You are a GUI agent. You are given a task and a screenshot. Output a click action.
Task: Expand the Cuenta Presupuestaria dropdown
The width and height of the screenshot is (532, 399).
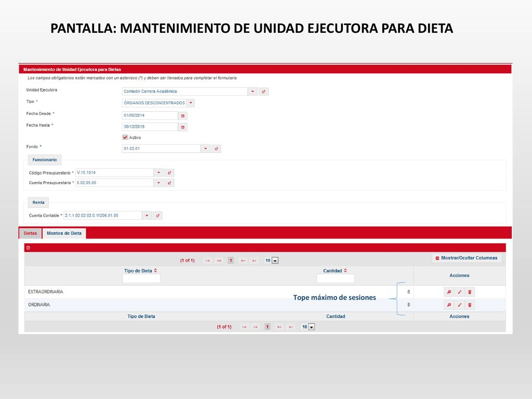(x=158, y=183)
